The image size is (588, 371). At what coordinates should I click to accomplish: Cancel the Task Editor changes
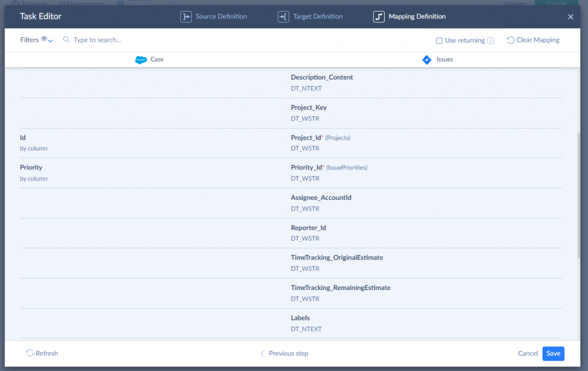[x=527, y=353]
